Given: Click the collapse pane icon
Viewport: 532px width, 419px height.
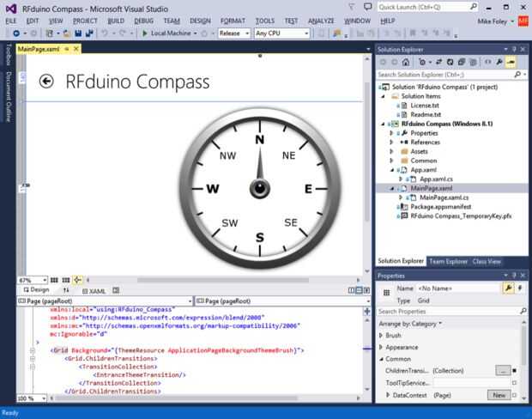Looking at the screenshot, I should click(x=366, y=290).
